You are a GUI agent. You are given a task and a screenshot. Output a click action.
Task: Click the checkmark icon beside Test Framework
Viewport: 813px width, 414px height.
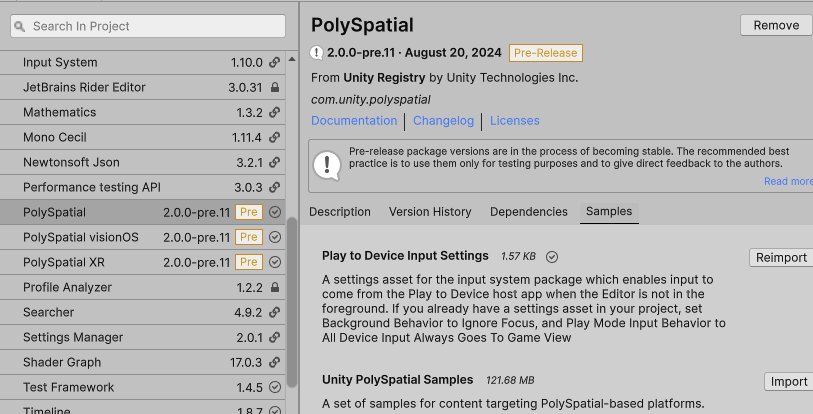[275, 387]
